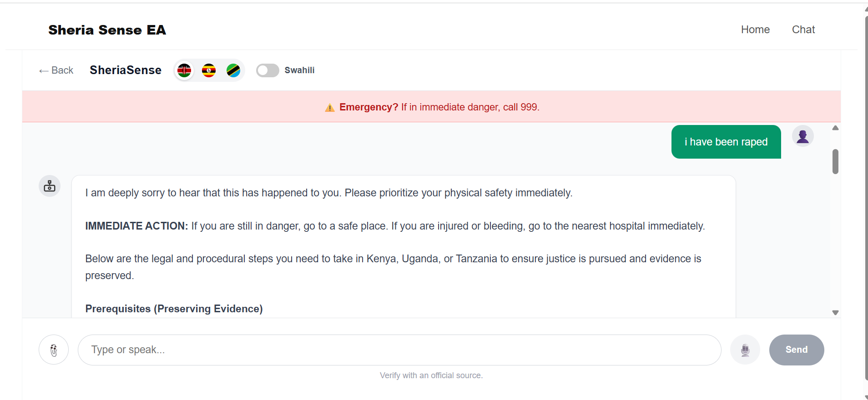The height and width of the screenshot is (400, 868).
Task: Select the Tanzania flag icon
Action: [x=233, y=70]
